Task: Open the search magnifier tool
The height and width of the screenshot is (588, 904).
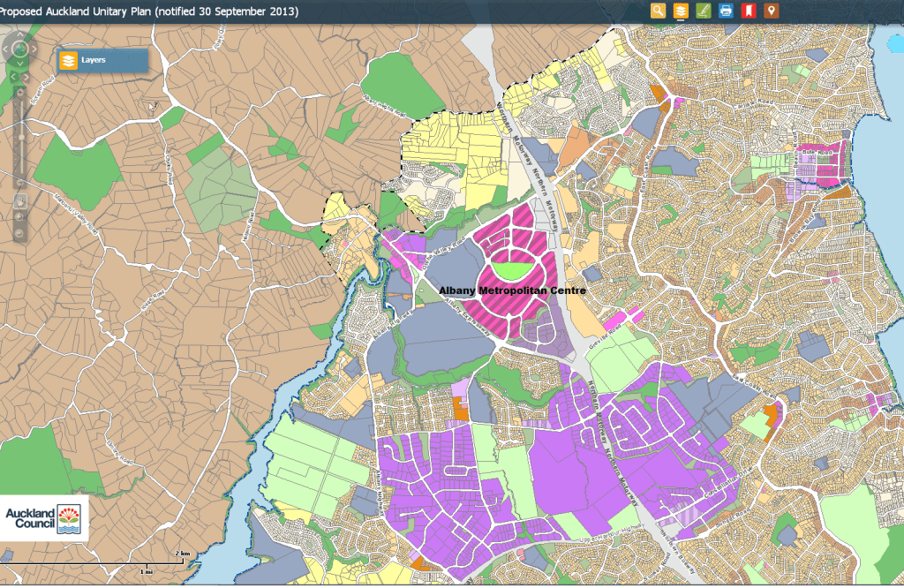Action: tap(659, 11)
